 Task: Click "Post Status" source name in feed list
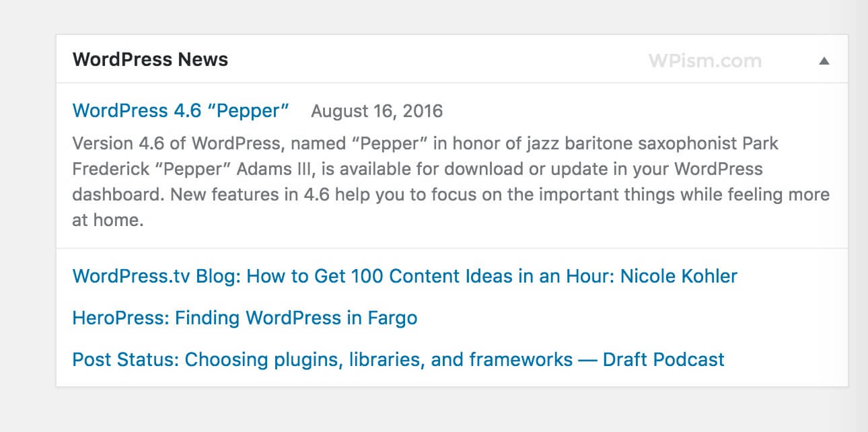124,359
